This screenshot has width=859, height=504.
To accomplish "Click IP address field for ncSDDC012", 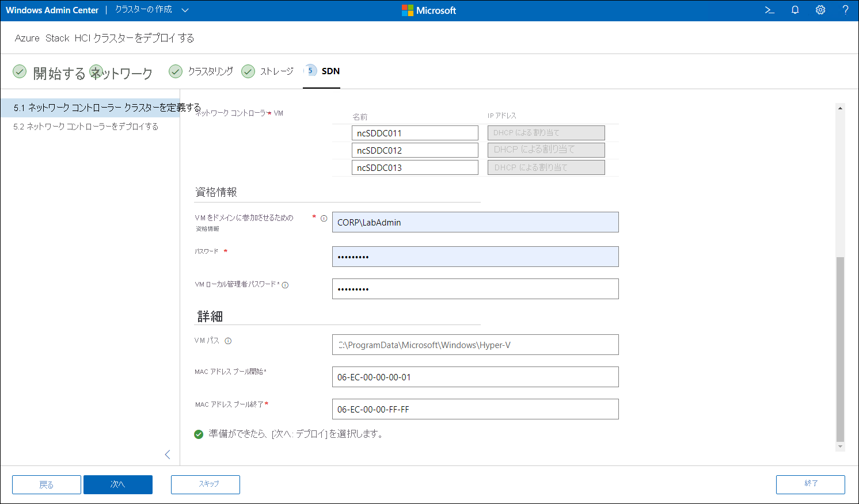I will click(x=546, y=150).
